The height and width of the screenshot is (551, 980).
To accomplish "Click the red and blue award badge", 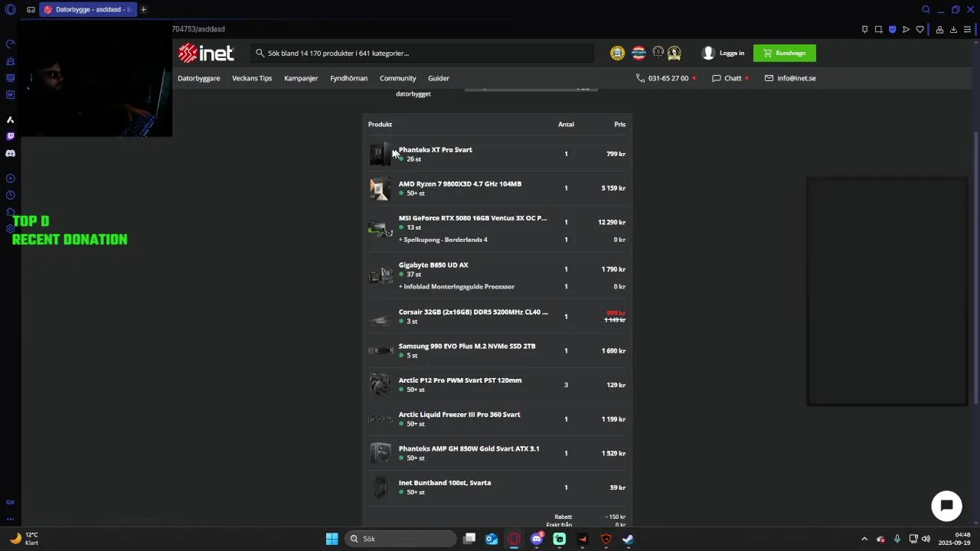I will click(639, 53).
